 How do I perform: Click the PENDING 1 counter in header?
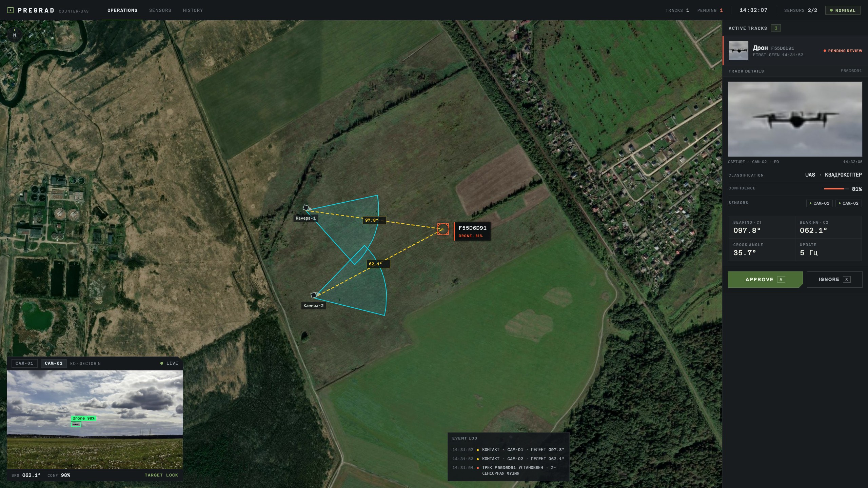(x=710, y=10)
